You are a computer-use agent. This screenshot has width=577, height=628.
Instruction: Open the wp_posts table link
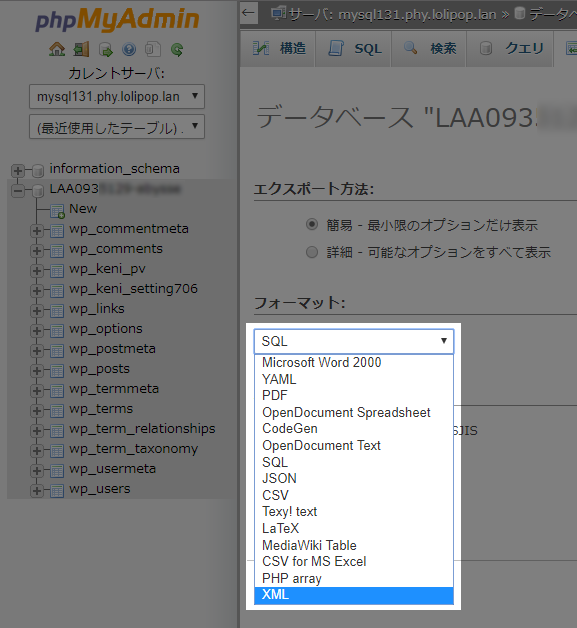[99, 369]
